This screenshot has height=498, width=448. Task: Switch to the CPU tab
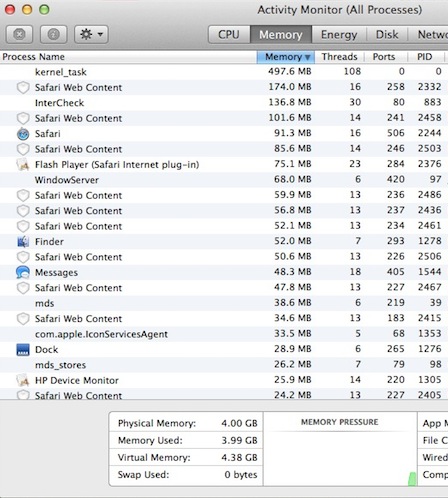229,34
